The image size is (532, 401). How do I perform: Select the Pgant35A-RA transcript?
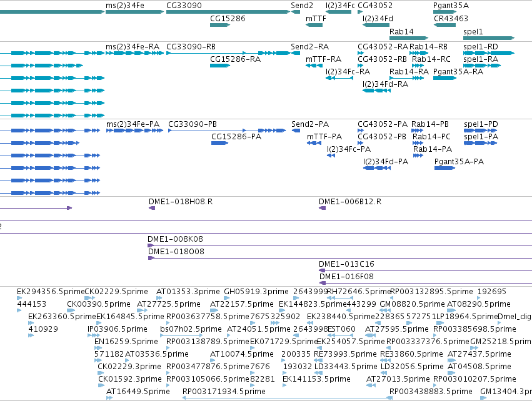(445, 78)
